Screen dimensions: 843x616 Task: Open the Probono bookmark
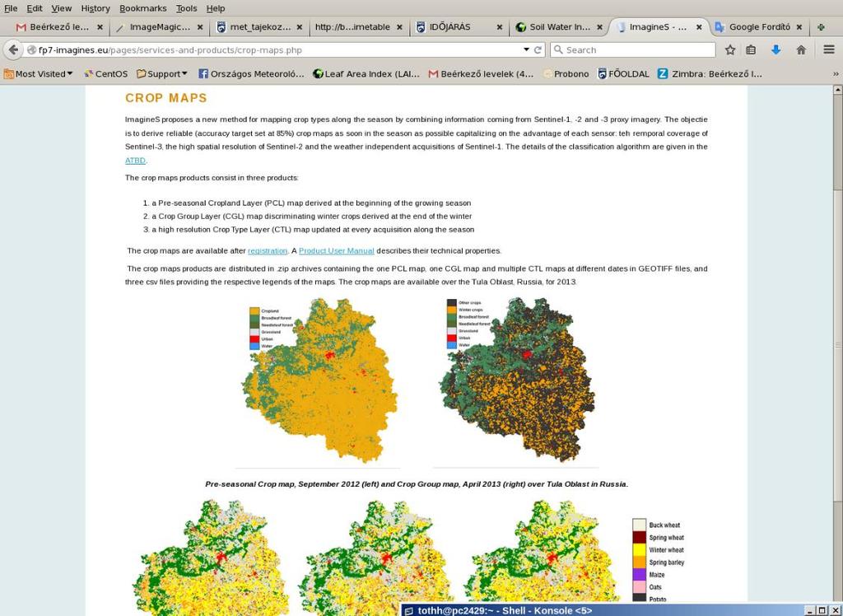566,73
